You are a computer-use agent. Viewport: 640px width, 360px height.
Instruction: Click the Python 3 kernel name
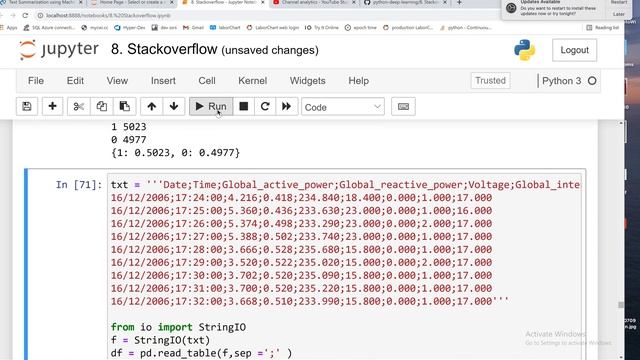click(x=561, y=81)
